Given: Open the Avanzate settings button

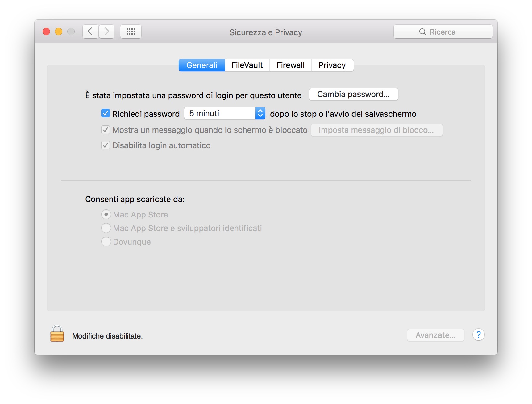Looking at the screenshot, I should coord(436,335).
